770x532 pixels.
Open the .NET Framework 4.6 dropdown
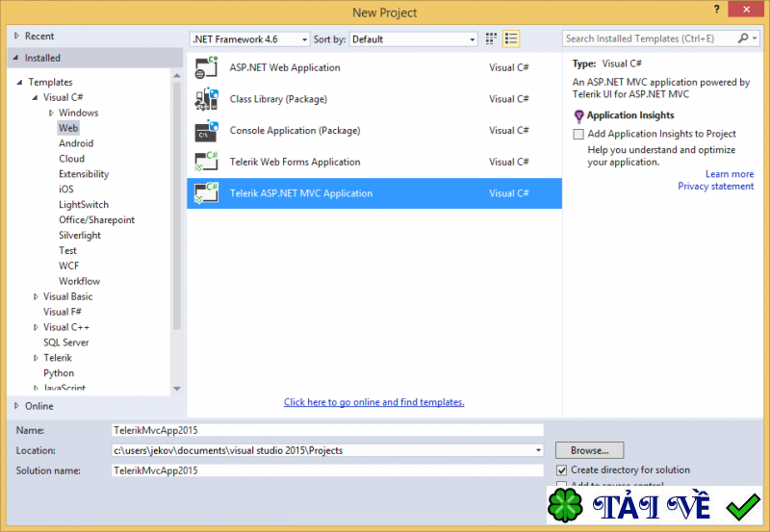250,39
